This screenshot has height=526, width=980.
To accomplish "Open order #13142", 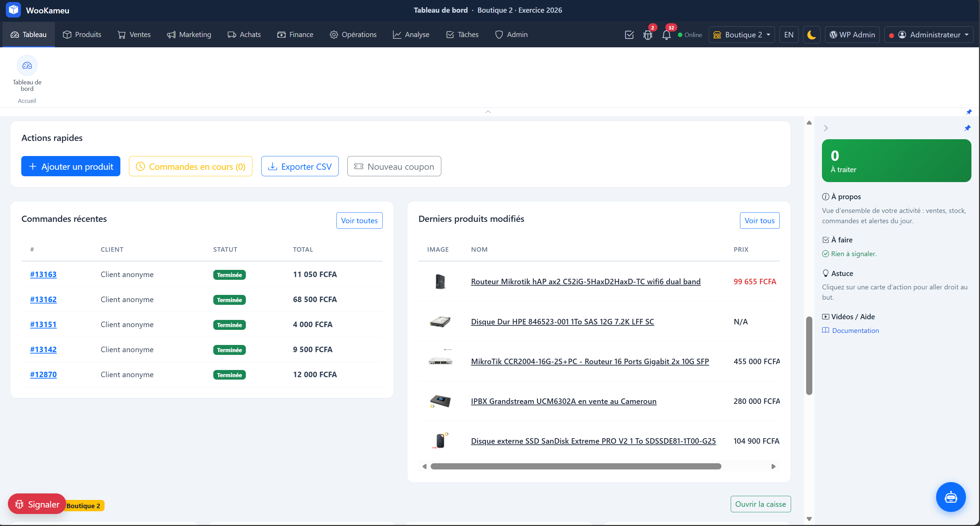I will pos(43,349).
